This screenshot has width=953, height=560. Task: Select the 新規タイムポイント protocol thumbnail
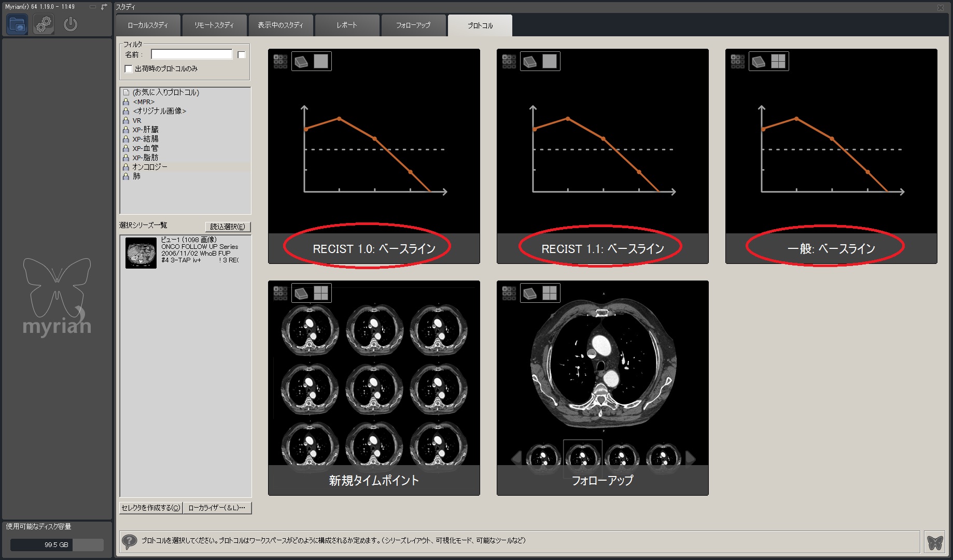[x=373, y=388]
